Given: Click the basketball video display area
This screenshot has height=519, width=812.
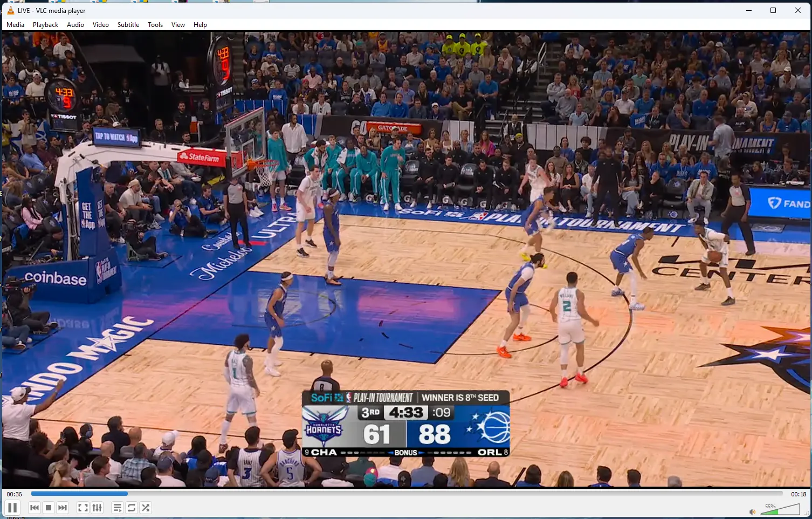Looking at the screenshot, I should 406,259.
